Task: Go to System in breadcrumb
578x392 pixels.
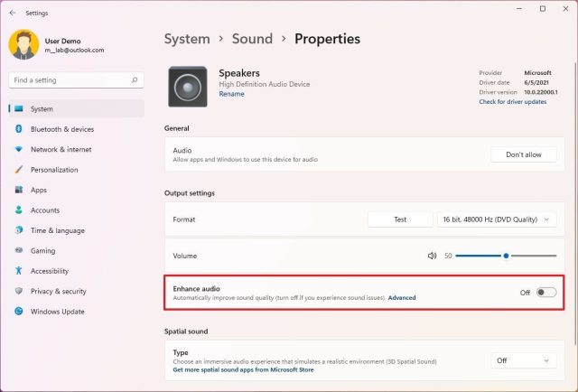Action: (x=187, y=39)
